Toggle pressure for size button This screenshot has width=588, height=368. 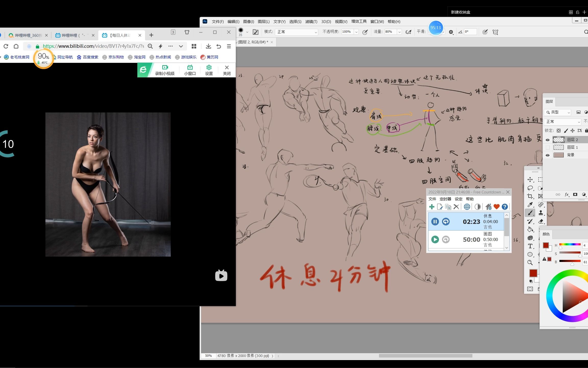coord(485,32)
